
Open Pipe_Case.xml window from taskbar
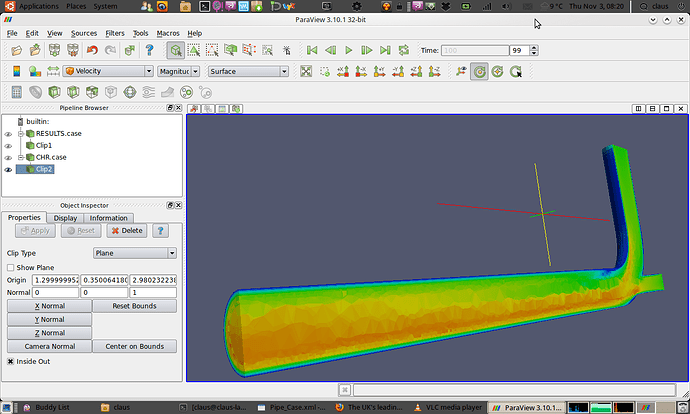[293, 407]
